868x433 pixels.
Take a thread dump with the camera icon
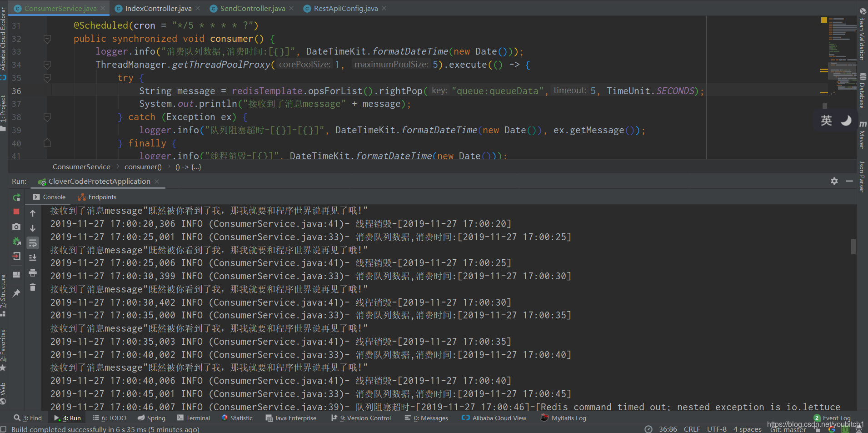click(16, 227)
